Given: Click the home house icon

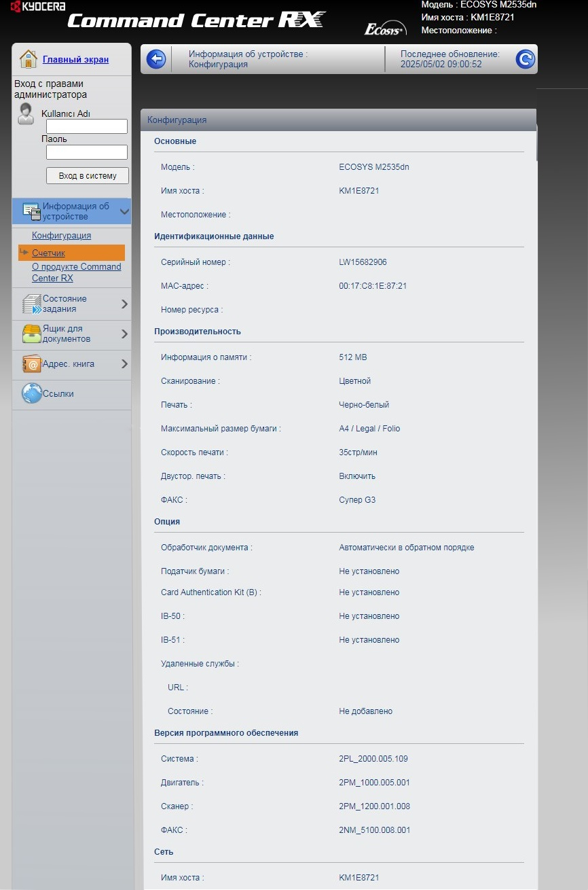Looking at the screenshot, I should (x=29, y=59).
